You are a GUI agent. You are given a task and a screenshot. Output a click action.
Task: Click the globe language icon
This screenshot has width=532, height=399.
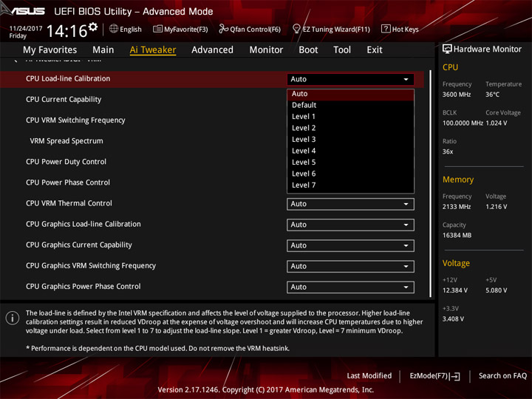pyautogui.click(x=114, y=29)
